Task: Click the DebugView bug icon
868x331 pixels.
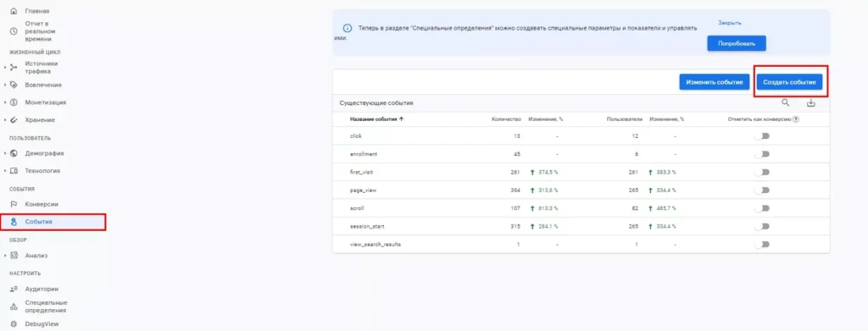Action: (x=14, y=324)
